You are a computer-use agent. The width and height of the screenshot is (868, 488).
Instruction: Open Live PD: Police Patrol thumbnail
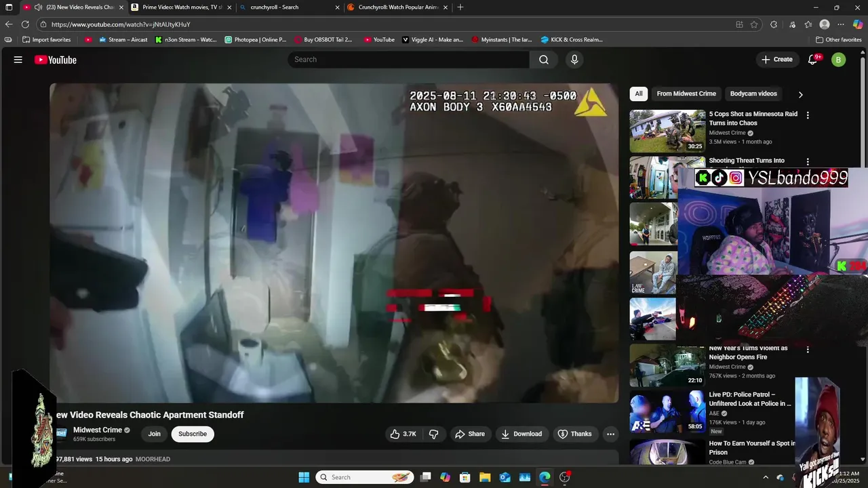click(667, 412)
